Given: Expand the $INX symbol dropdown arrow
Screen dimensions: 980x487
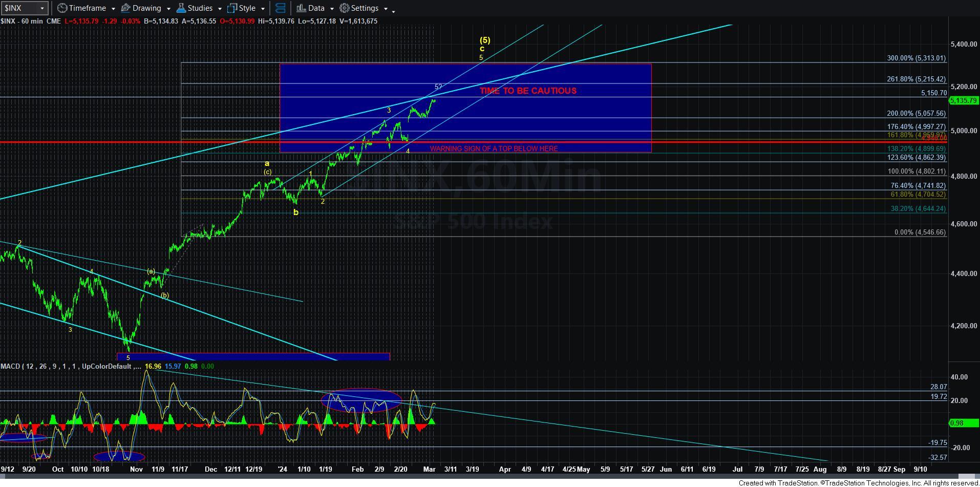Looking at the screenshot, I should [x=42, y=8].
